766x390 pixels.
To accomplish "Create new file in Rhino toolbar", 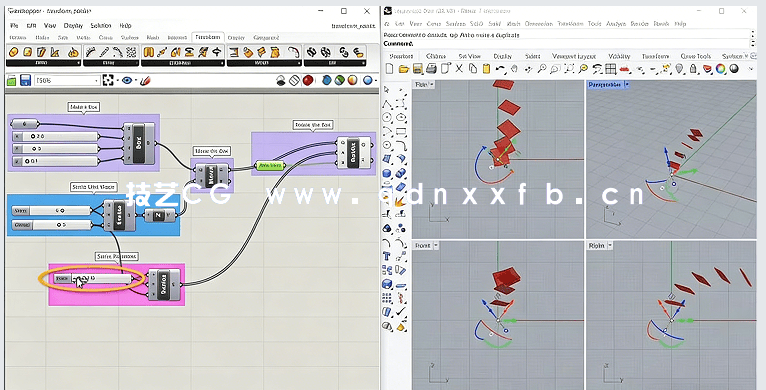I will [x=390, y=69].
